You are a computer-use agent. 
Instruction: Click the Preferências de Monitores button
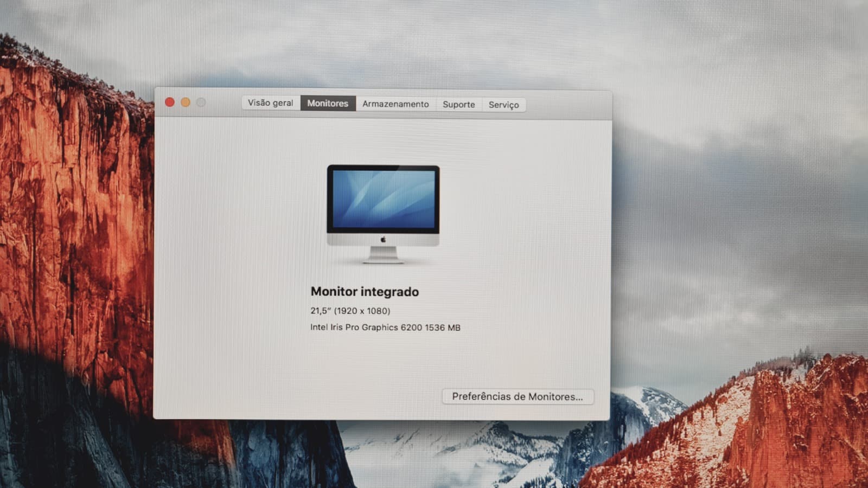pyautogui.click(x=518, y=396)
